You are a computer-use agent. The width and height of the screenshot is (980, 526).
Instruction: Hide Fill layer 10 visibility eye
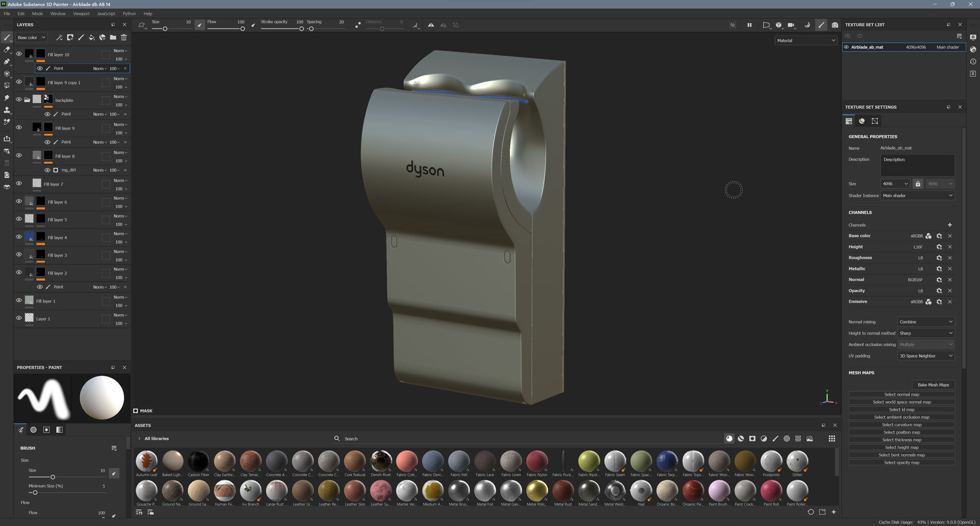(19, 54)
